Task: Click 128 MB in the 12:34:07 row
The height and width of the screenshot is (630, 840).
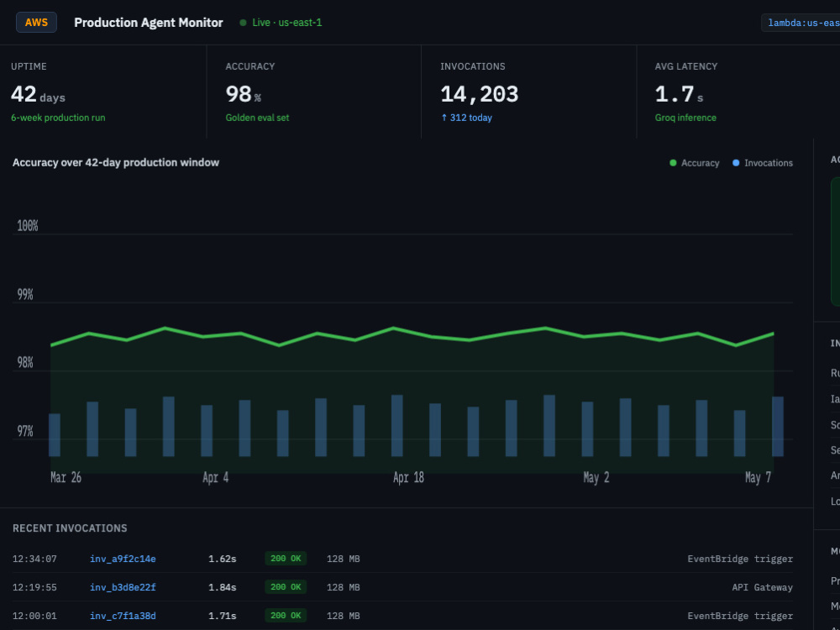Action: point(344,559)
